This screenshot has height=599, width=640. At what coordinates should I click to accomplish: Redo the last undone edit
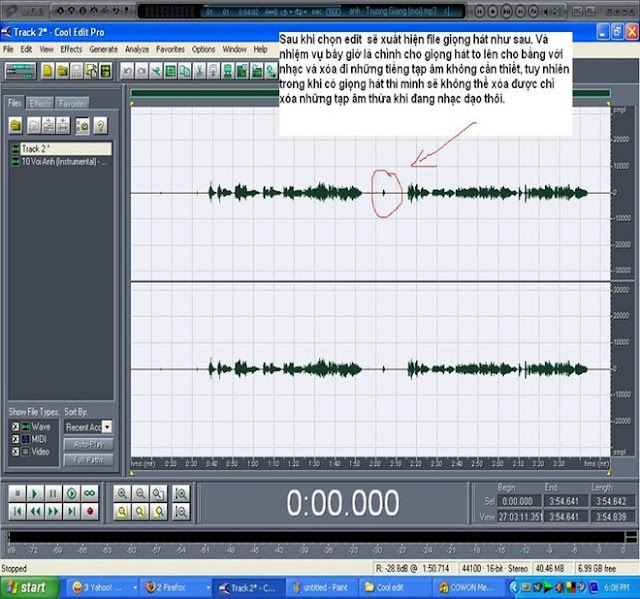142,71
